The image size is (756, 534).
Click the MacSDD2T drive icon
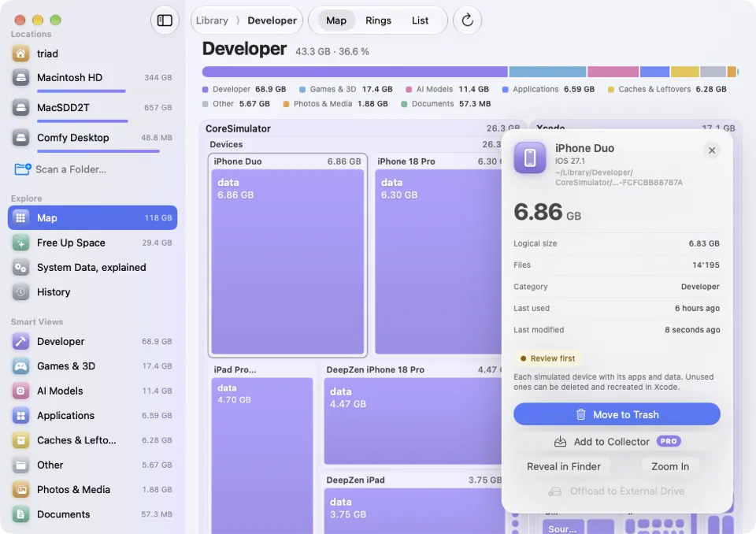pos(20,108)
